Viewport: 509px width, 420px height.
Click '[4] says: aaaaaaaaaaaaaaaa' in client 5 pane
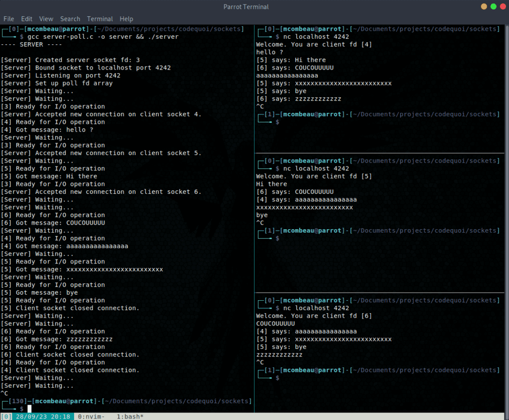point(306,200)
